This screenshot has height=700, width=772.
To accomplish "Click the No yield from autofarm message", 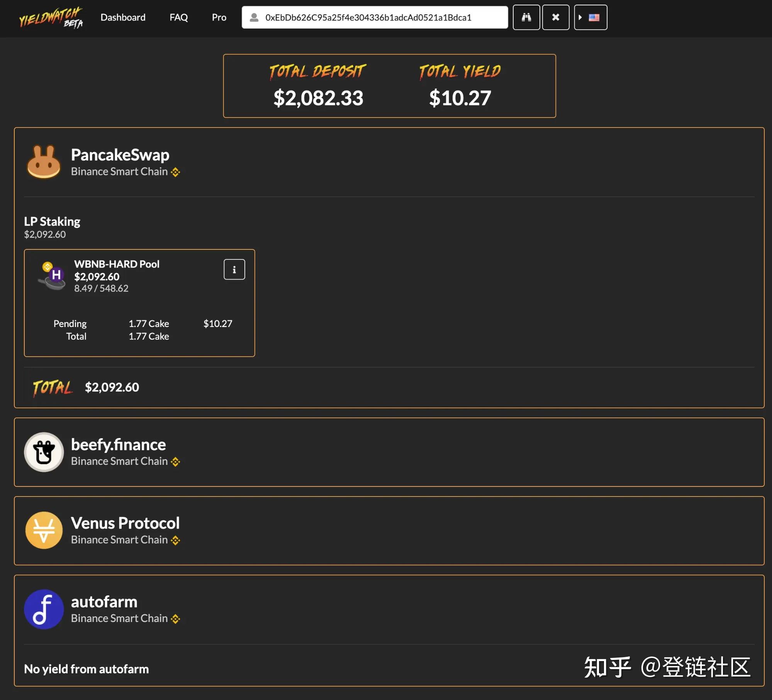I will [x=87, y=669].
